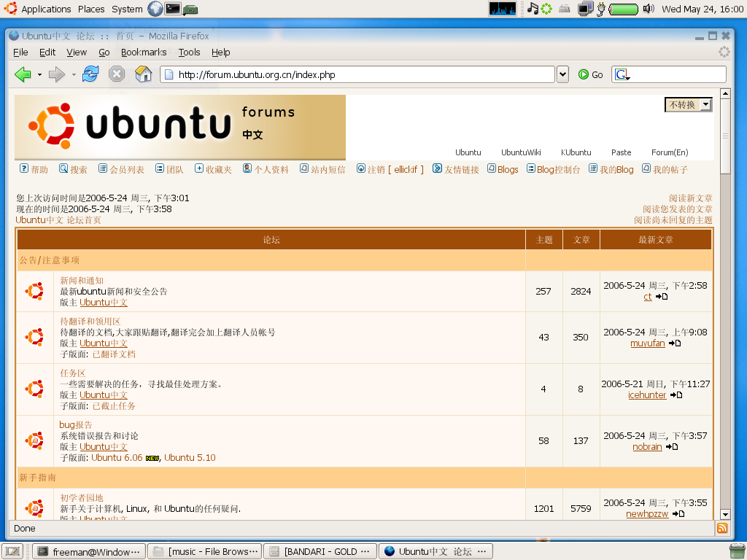Open the View menu
The width and height of the screenshot is (747, 560).
point(76,52)
